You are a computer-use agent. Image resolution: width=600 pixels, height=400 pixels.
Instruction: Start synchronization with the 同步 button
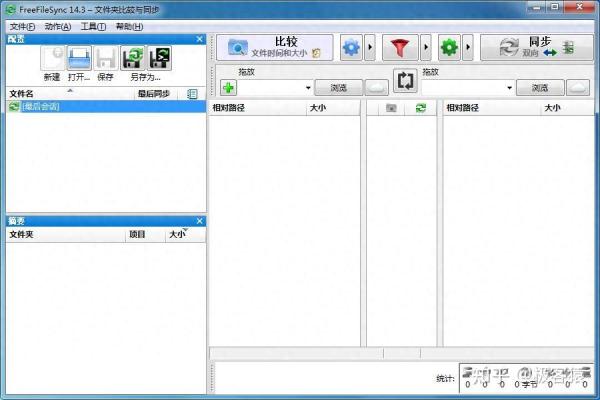pyautogui.click(x=537, y=47)
